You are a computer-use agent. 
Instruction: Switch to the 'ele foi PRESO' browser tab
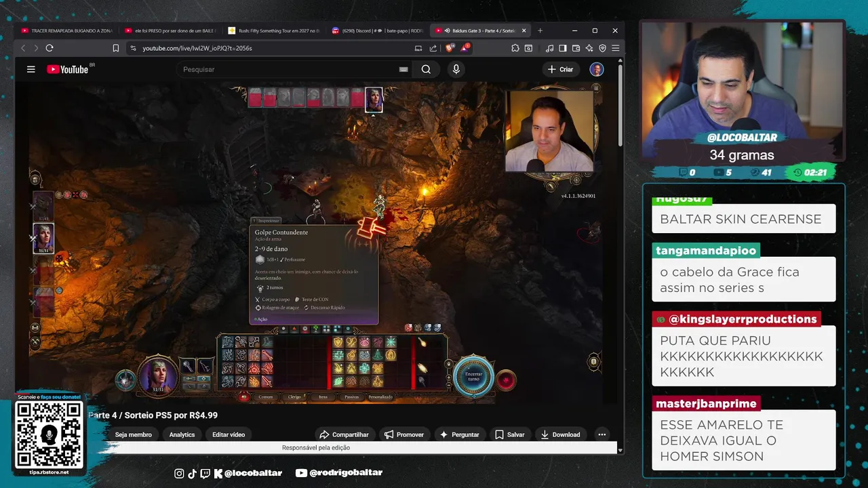pyautogui.click(x=171, y=30)
